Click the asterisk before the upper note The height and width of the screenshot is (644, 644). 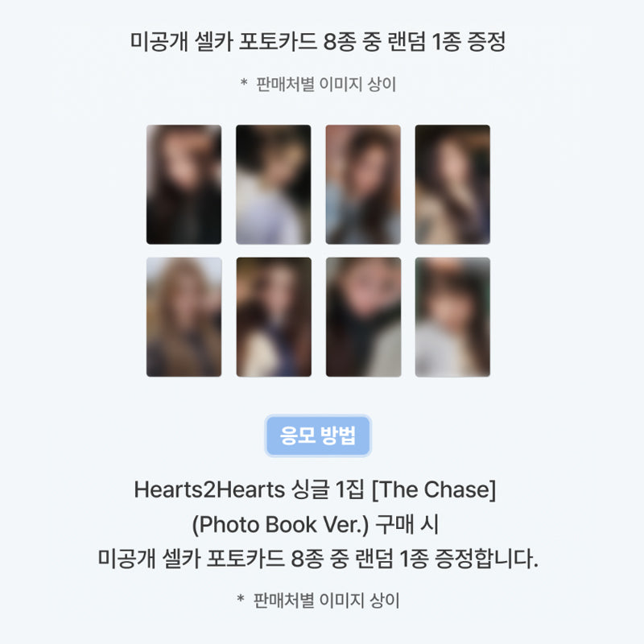click(244, 83)
